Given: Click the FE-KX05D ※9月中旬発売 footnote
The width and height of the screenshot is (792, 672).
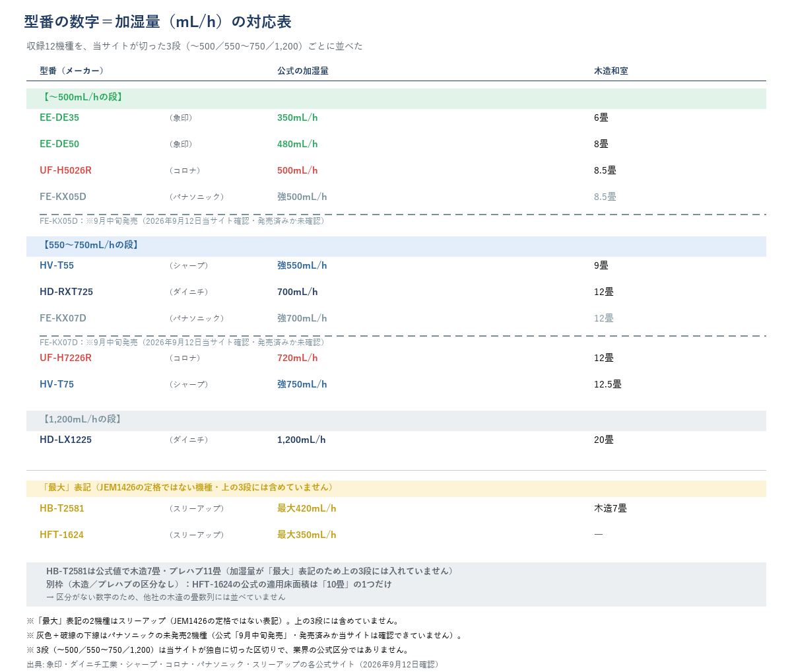Looking at the screenshot, I should [x=184, y=220].
